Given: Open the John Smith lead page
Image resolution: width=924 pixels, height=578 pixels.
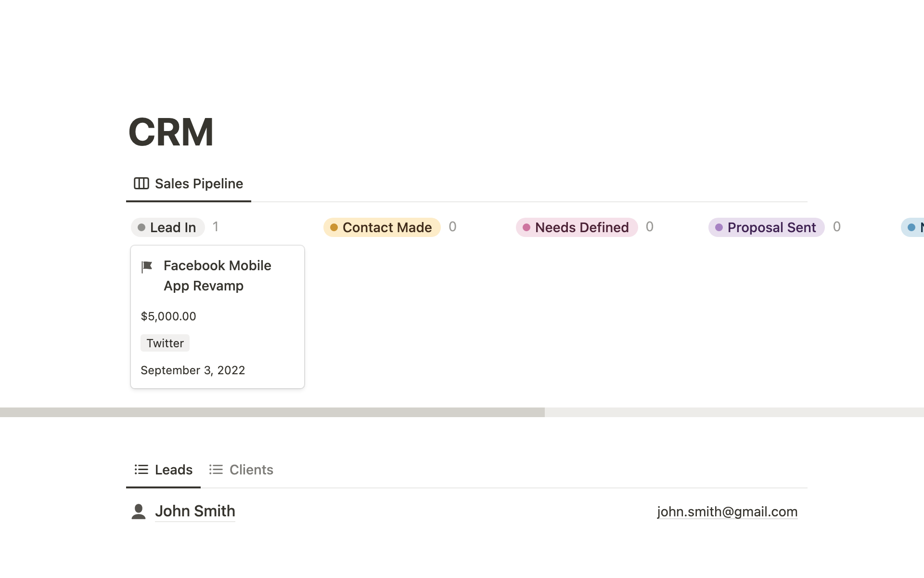Looking at the screenshot, I should (x=195, y=511).
